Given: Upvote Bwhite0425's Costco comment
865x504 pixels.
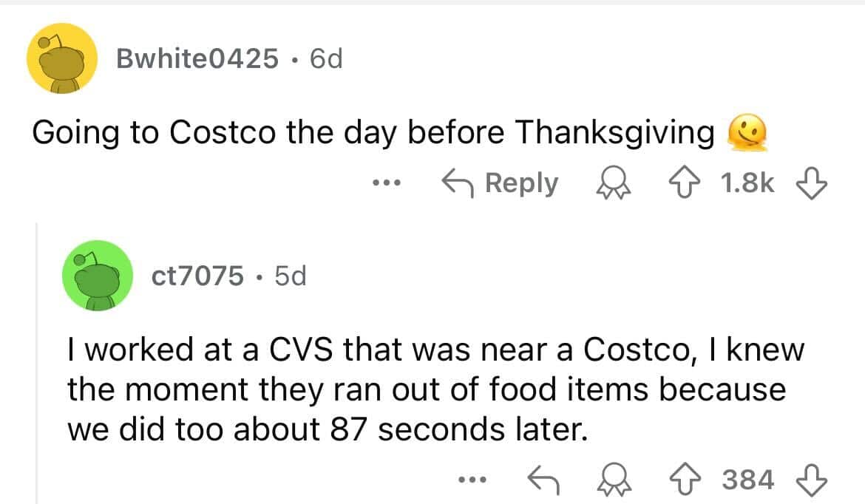Looking at the screenshot, I should coord(695,183).
